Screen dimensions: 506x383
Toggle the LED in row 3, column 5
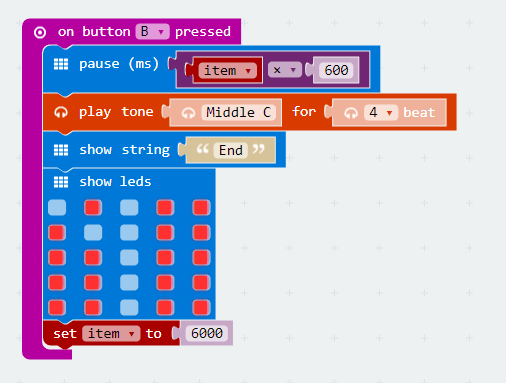(x=201, y=257)
